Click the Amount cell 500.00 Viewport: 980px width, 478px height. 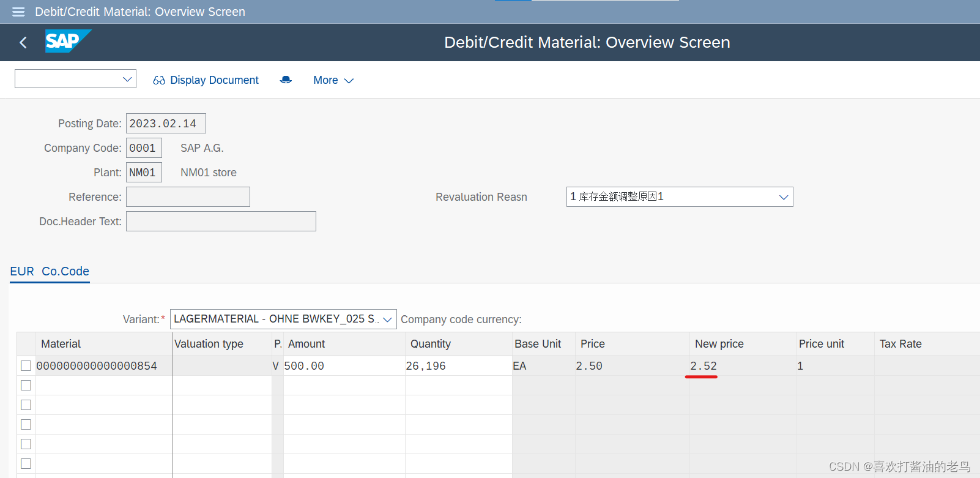344,365
